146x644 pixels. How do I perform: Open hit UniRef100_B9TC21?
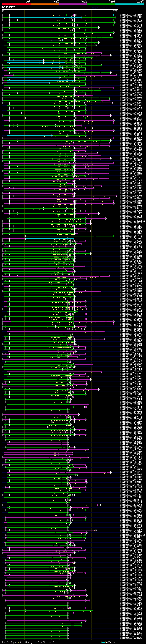(131, 610)
